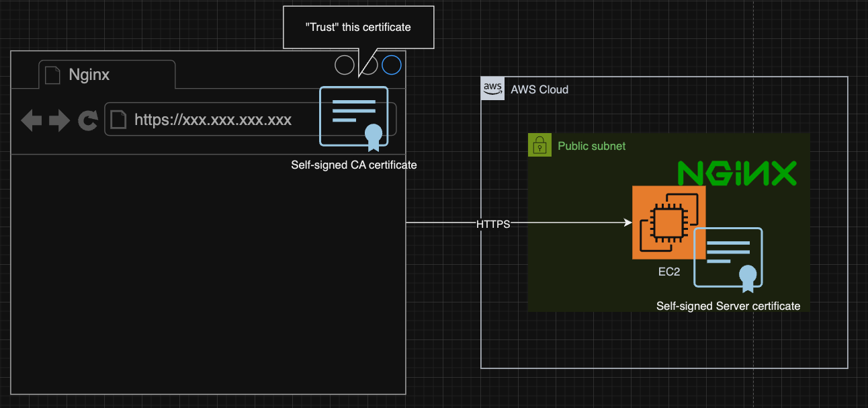Click the https://xxx.xxx.xxx.xxx address field
Image resolution: width=868 pixels, height=408 pixels.
(251, 120)
